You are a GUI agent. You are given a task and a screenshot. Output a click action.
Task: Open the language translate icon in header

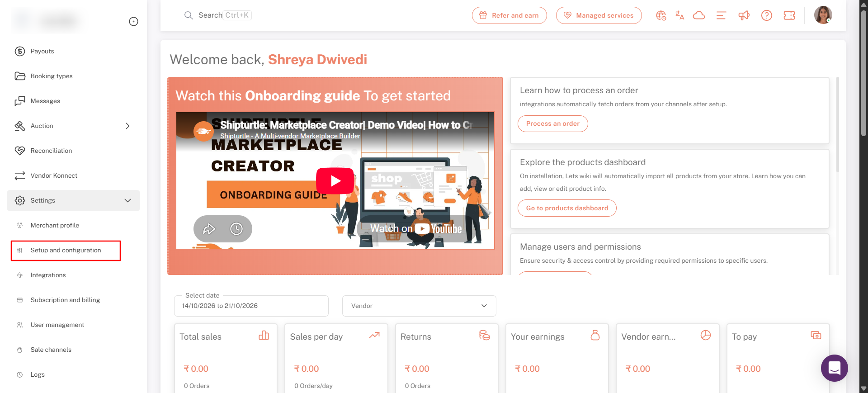click(679, 15)
